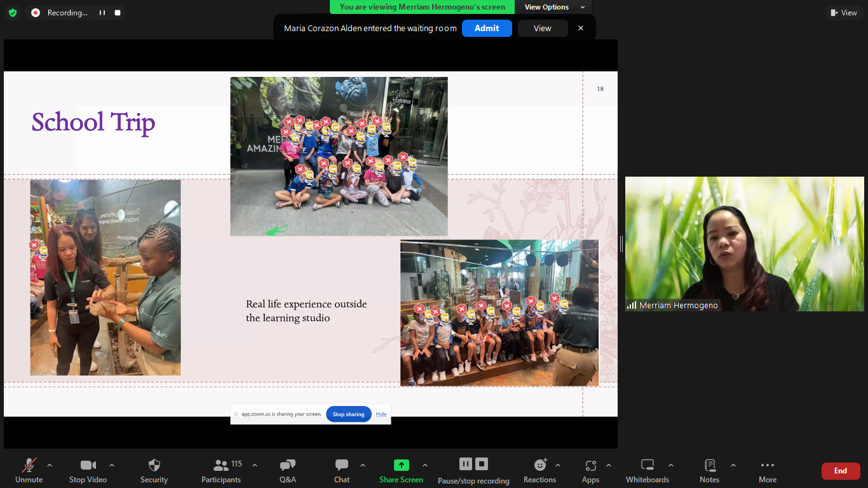Open the Notes icon
The height and width of the screenshot is (488, 868).
(x=709, y=470)
